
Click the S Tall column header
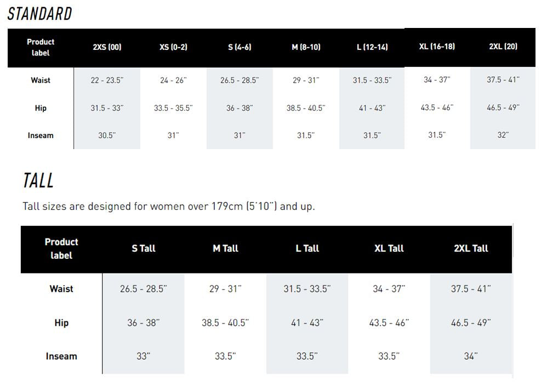[144, 248]
